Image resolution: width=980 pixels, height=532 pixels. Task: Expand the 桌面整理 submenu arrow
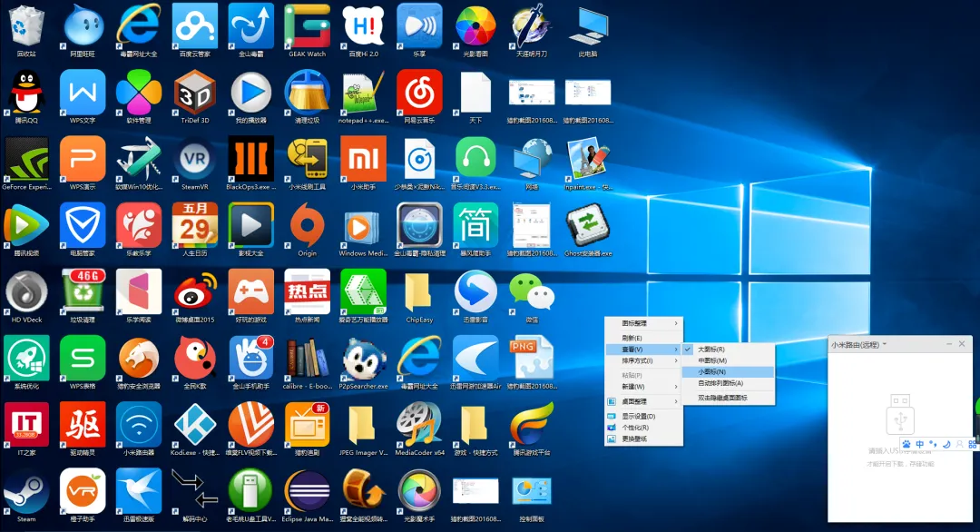676,401
